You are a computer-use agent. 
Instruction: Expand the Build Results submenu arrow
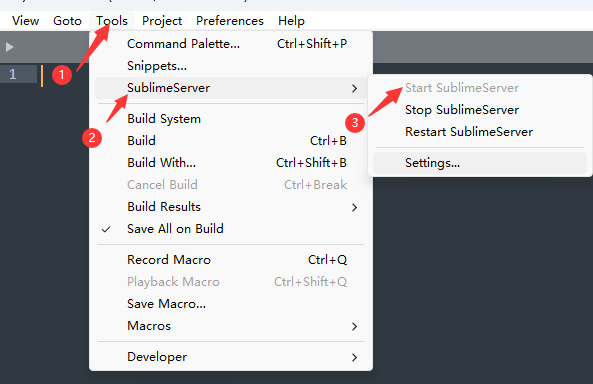coord(354,207)
